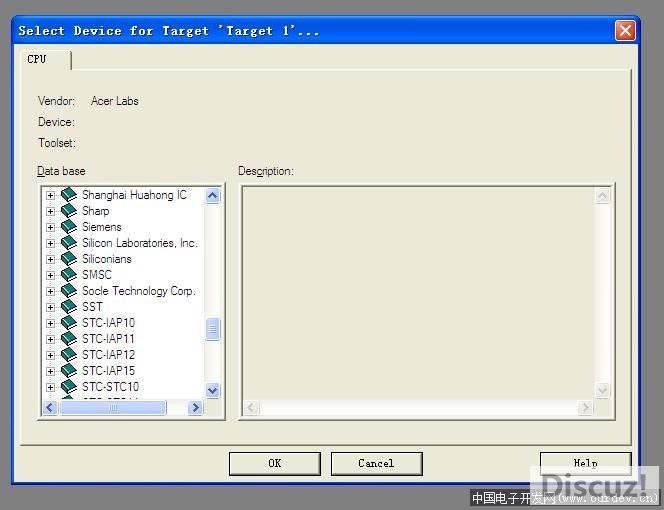The image size is (664, 510).
Task: Expand the SMSC vendor node
Action: 50,275
